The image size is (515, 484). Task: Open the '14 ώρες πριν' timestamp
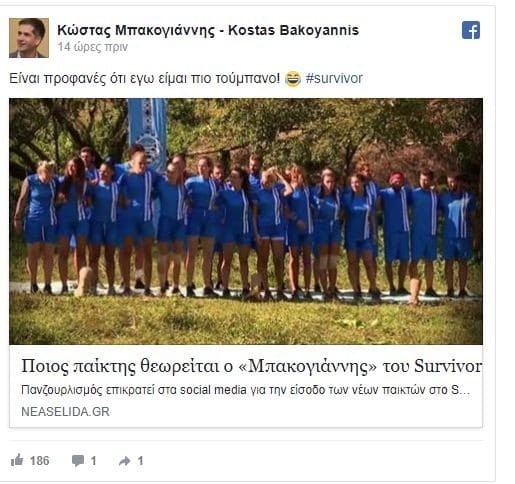click(92, 47)
